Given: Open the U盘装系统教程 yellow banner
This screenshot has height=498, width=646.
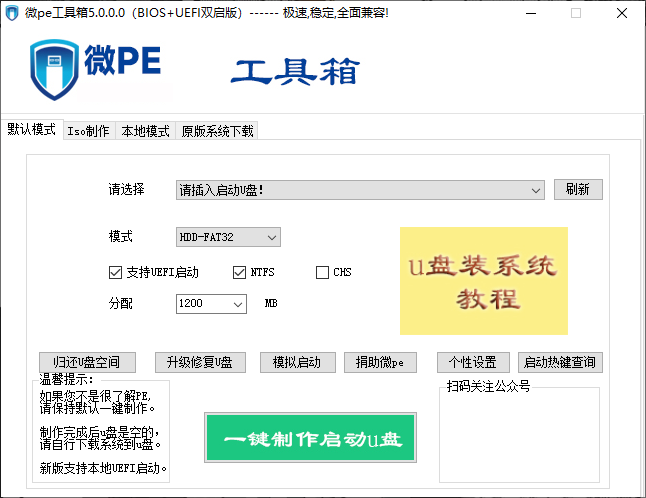Looking at the screenshot, I should [484, 281].
